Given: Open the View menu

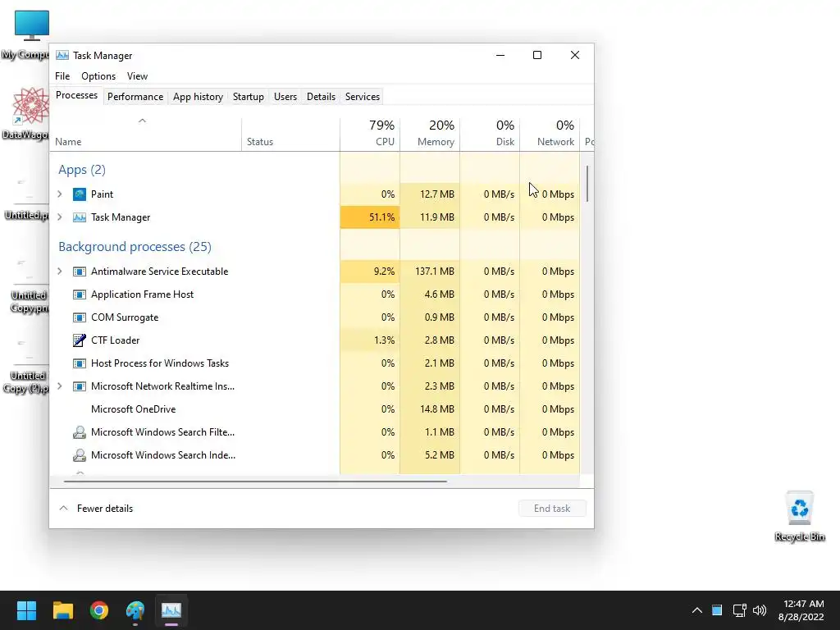Looking at the screenshot, I should [x=137, y=76].
